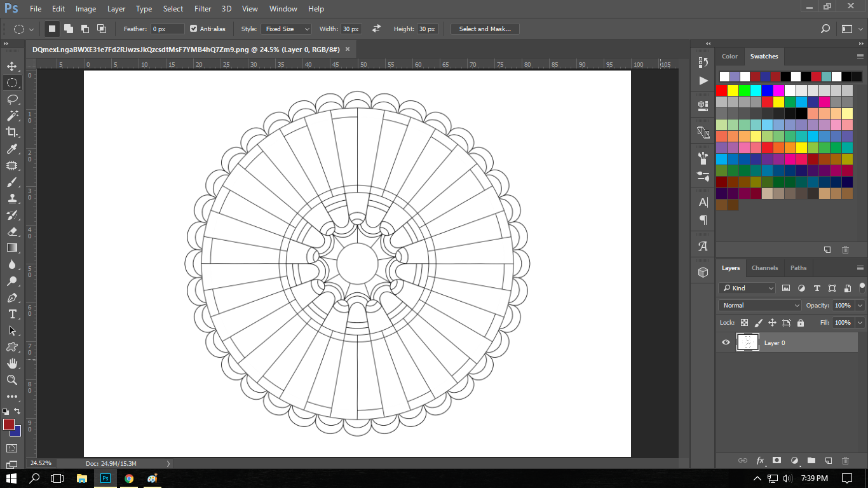Screen dimensions: 868x488
Task: Select the Eraser tool
Action: (12, 231)
